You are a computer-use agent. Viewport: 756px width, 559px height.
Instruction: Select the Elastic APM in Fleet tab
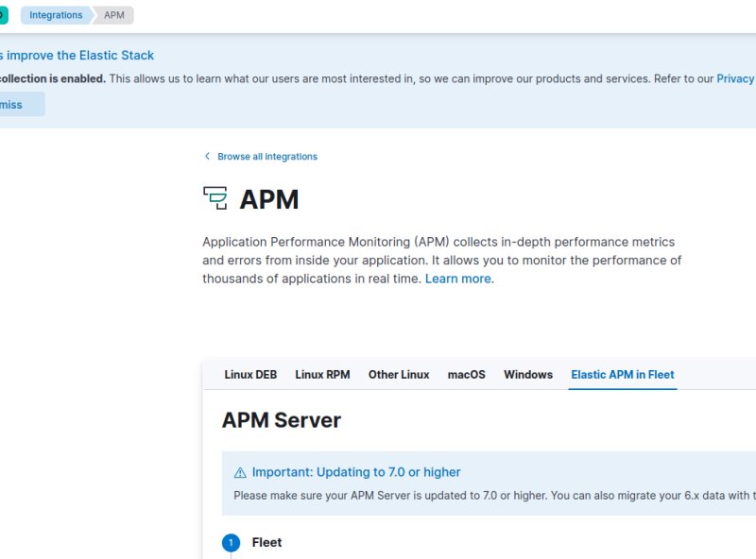622,375
